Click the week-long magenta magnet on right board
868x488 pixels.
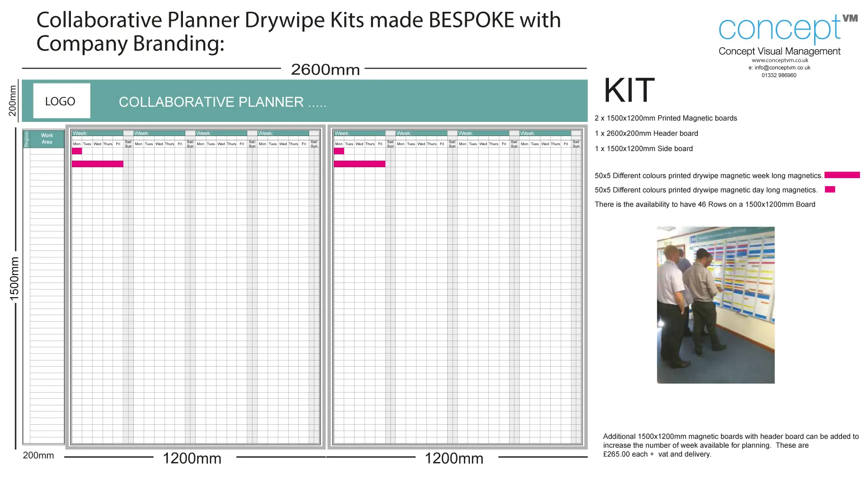[359, 164]
